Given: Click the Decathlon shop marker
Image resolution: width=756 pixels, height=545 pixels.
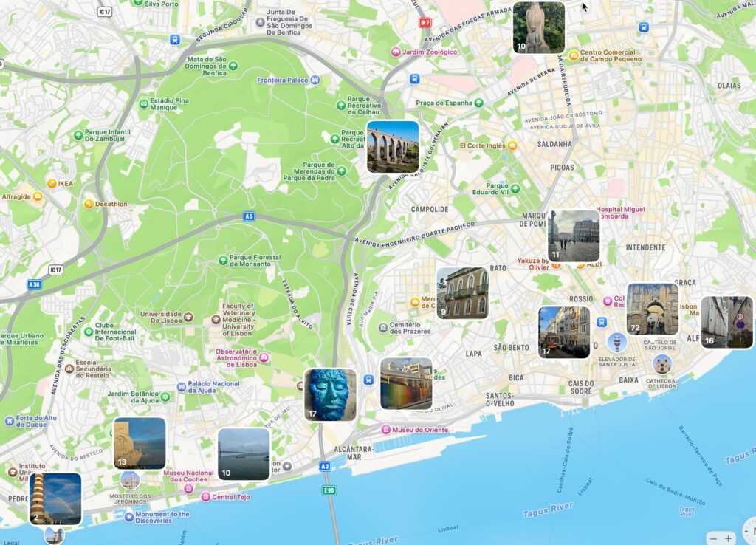Looking at the screenshot, I should (89, 204).
